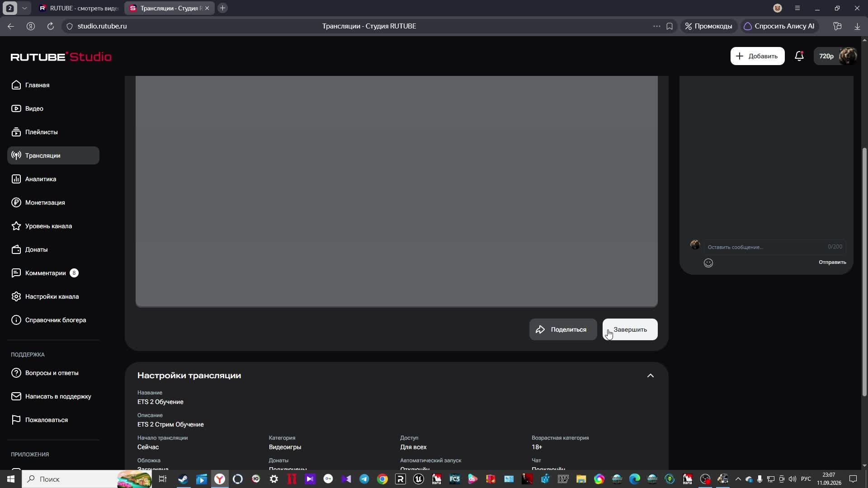Open Вопросы и ответы support link

[53, 373]
